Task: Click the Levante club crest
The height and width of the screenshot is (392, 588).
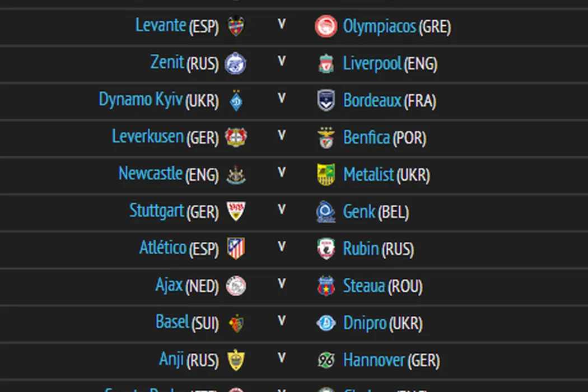Action: pyautogui.click(x=236, y=26)
